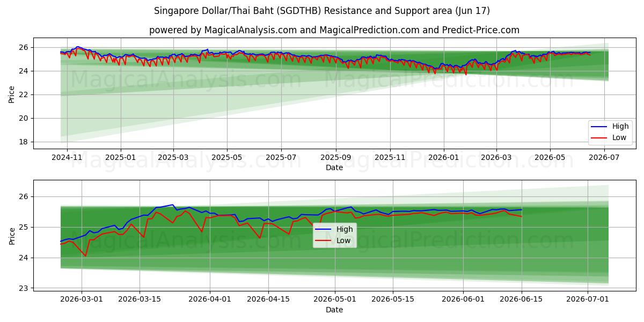Click the top chart y-axis value '20'
644x322 pixels.
[25, 119]
